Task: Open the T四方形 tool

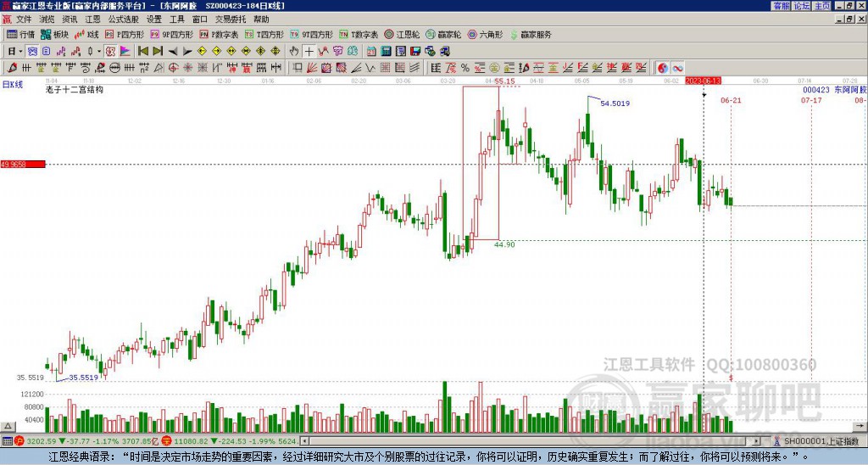Action: pyautogui.click(x=264, y=34)
